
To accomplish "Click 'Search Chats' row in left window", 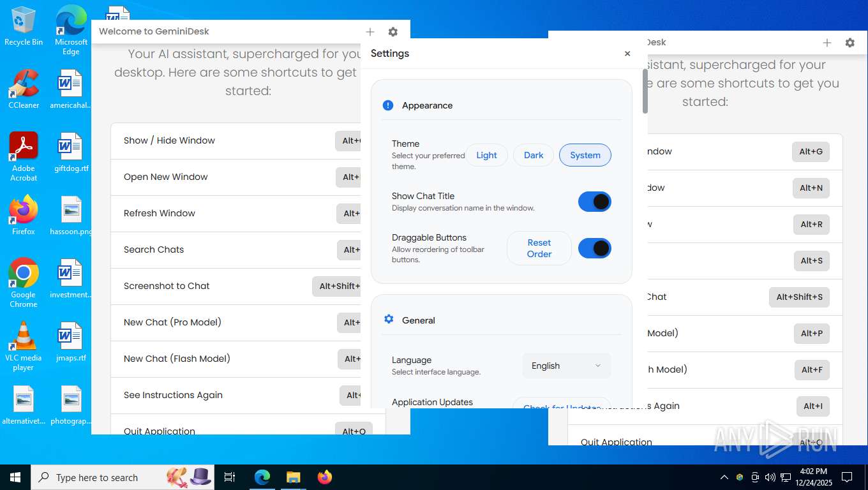I will [x=236, y=250].
